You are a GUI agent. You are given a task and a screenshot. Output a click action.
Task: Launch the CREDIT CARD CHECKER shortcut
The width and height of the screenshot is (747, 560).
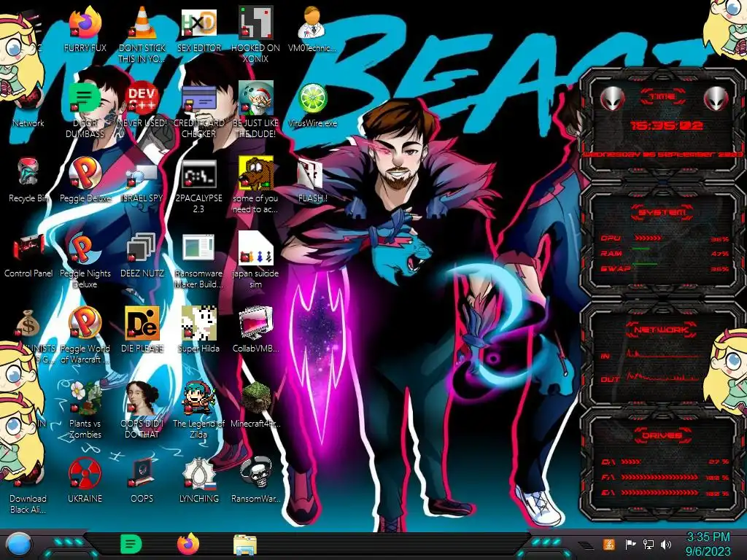198,98
